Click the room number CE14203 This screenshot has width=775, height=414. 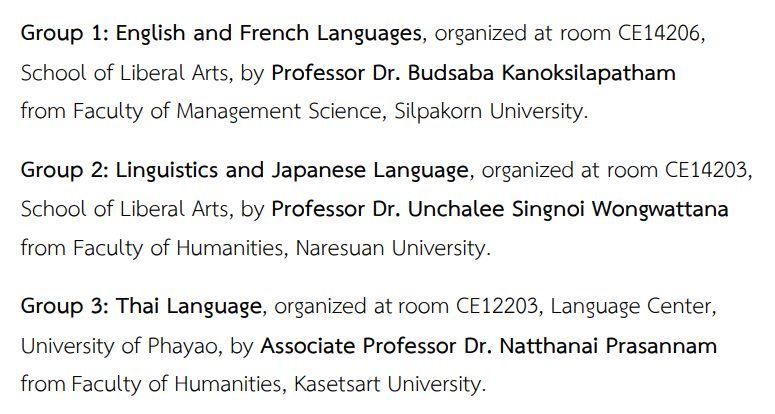click(x=706, y=170)
